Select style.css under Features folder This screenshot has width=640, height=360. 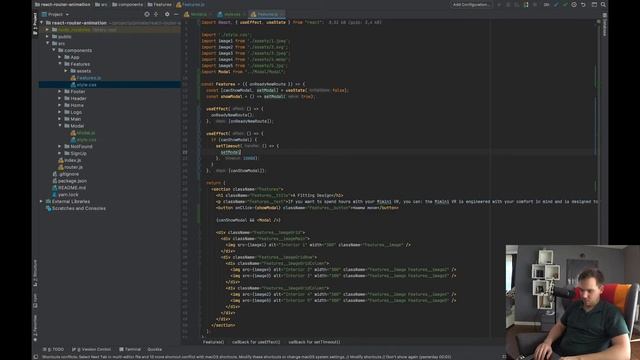pos(84,84)
